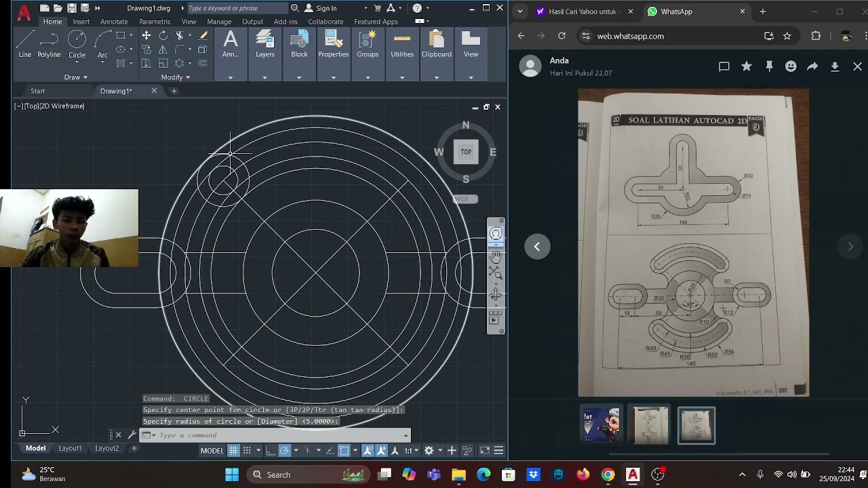The image size is (868, 488).
Task: Click the Save icon in quick access toolbar
Action: [x=71, y=8]
